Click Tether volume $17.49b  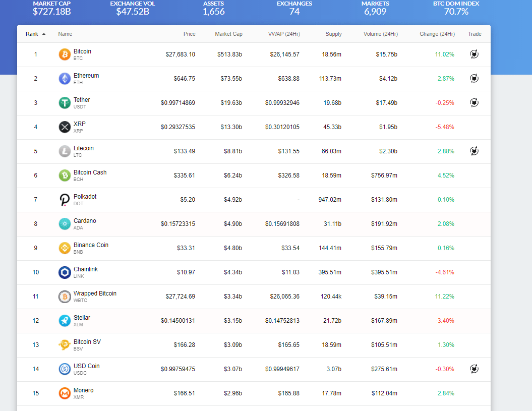pyautogui.click(x=386, y=102)
